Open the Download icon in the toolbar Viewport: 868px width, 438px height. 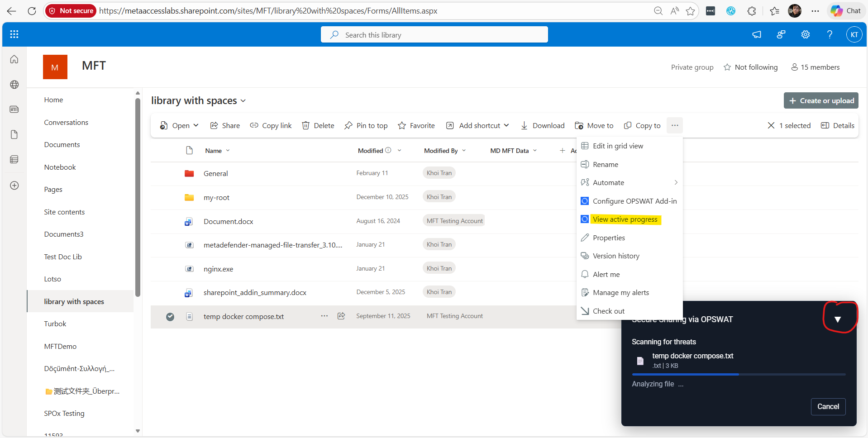click(x=524, y=125)
